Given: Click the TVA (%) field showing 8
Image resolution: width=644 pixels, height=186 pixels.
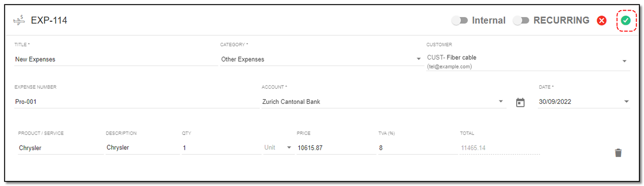Looking at the screenshot, I should [417, 148].
